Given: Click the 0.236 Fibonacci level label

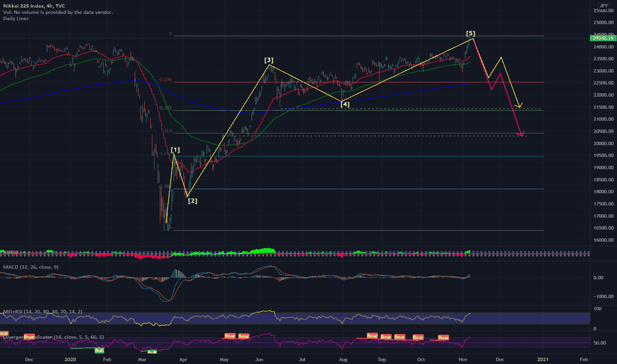Looking at the screenshot, I should click(166, 79).
